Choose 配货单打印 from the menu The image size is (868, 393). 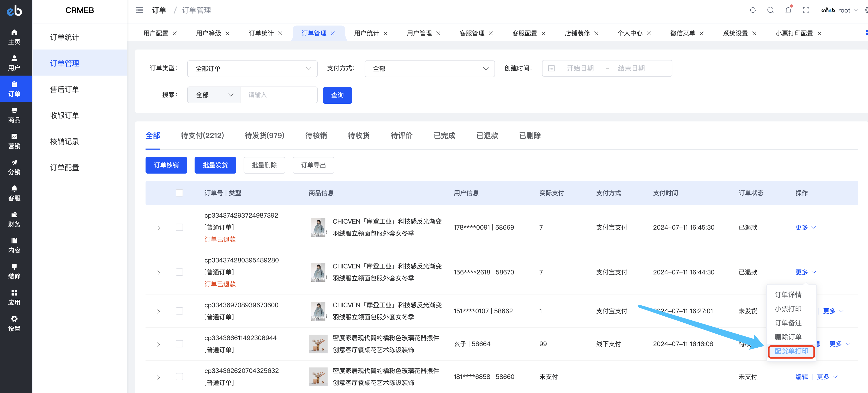pos(791,351)
